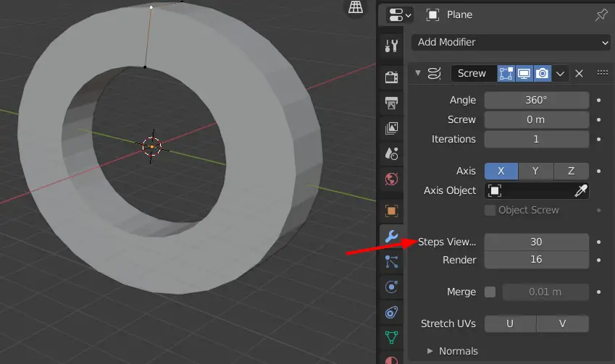Remove the Screw modifier with X
The height and width of the screenshot is (364, 615).
tap(579, 73)
